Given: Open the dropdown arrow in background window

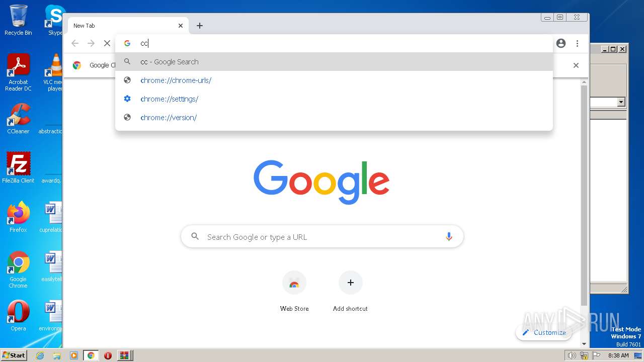Looking at the screenshot, I should [621, 102].
